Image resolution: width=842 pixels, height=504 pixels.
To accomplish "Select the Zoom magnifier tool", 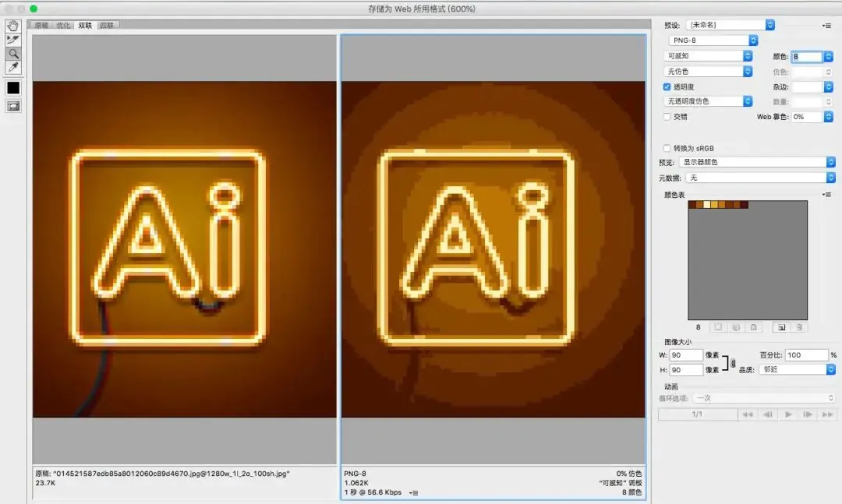I will pos(13,54).
